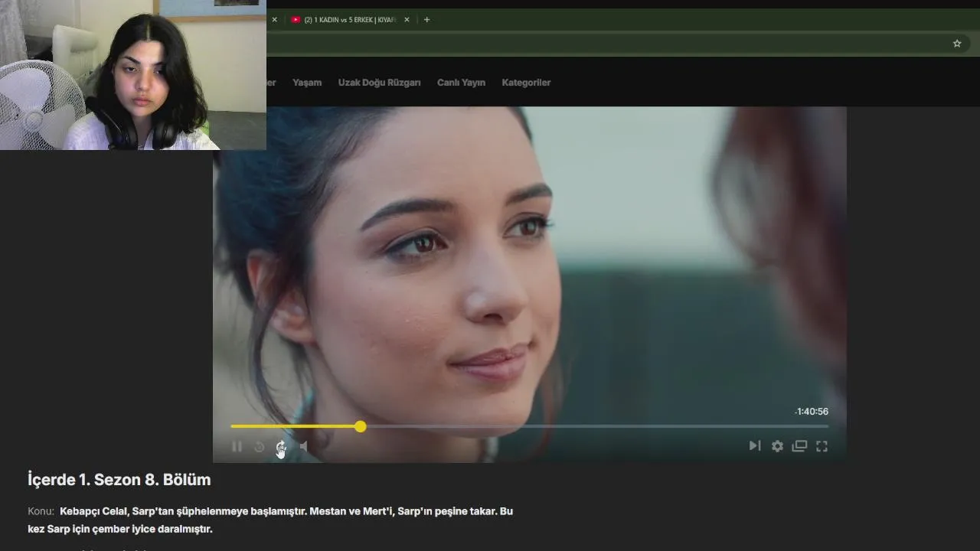Open picture-in-picture mini player

[x=799, y=446]
